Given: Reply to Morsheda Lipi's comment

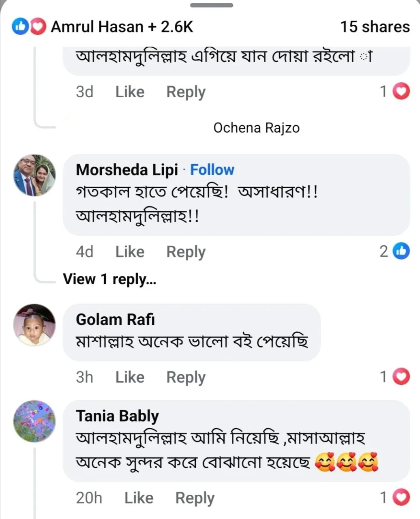Looking at the screenshot, I should 186,252.
